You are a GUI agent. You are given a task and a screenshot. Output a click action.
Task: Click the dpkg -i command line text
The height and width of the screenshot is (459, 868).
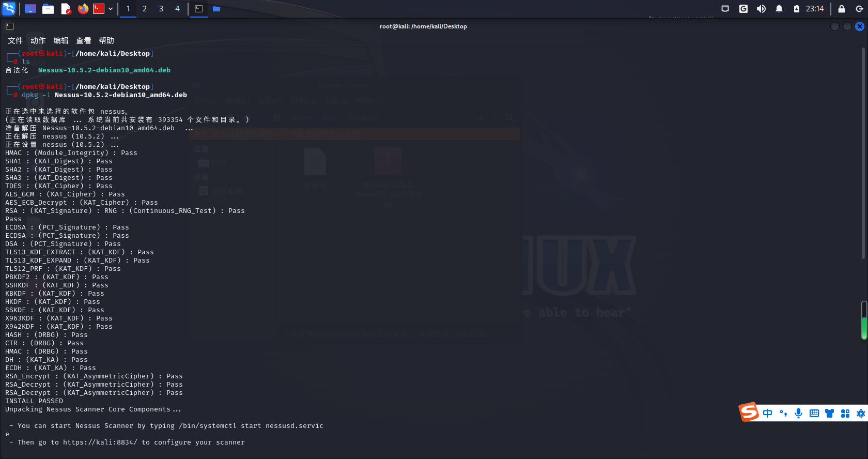(104, 95)
